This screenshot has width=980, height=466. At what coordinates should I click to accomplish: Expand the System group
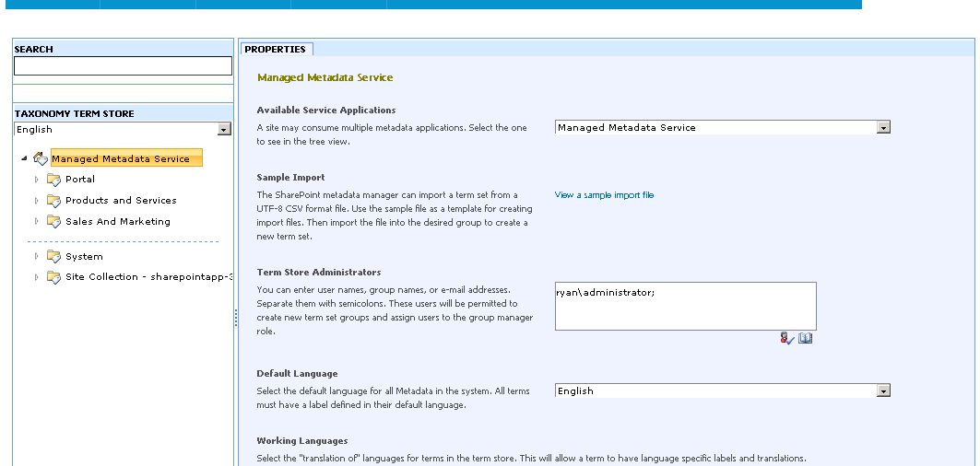pos(36,256)
